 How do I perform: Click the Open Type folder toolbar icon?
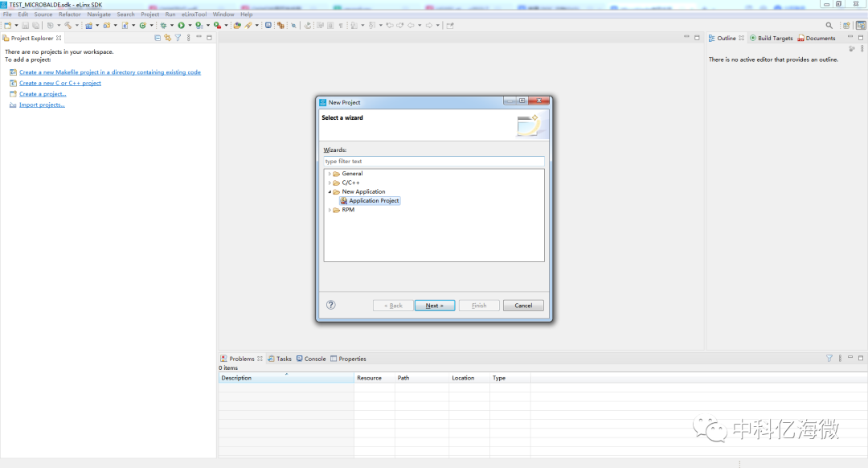tap(237, 26)
